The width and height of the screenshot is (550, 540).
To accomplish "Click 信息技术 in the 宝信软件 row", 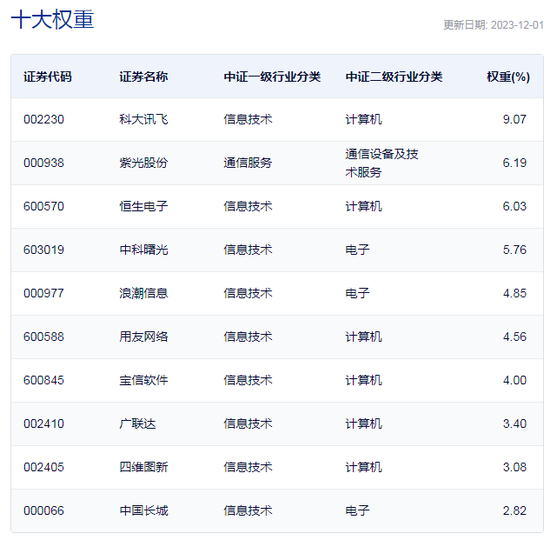I will pos(248,381).
